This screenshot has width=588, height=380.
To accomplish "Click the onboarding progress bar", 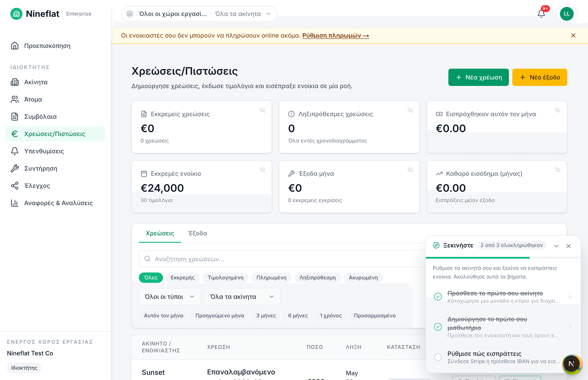I will click(503, 258).
